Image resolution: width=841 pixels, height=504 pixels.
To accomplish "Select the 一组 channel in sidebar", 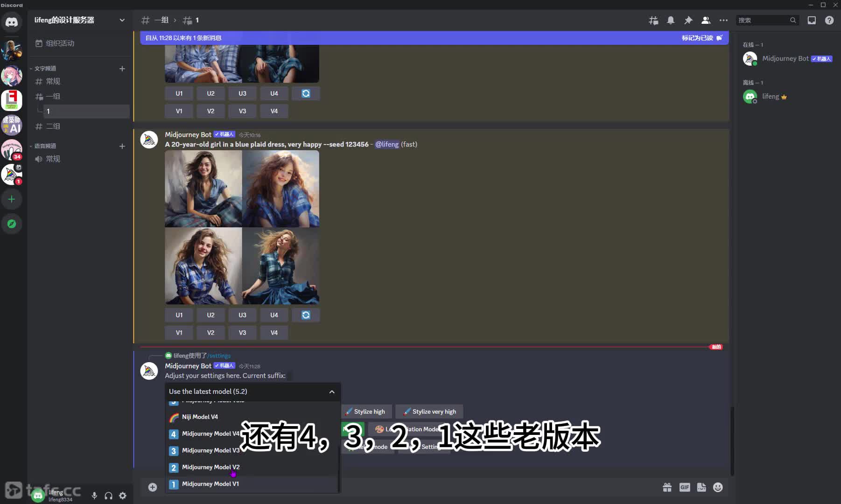I will [x=79, y=96].
